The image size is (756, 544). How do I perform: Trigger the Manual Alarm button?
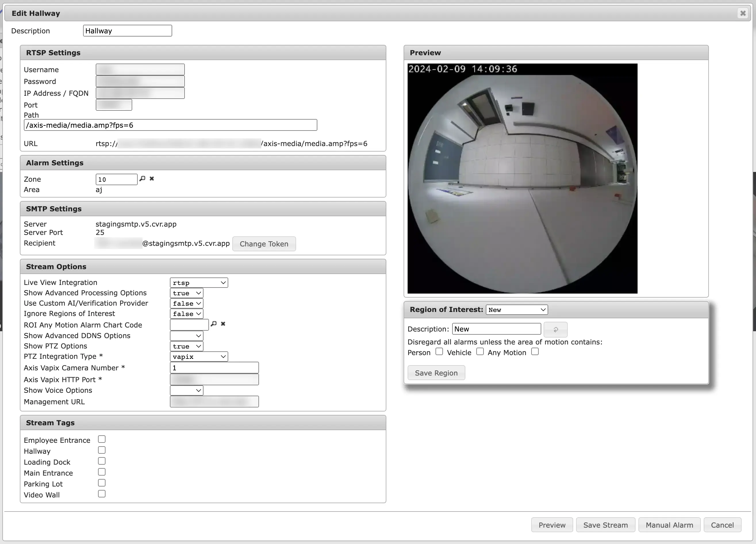click(x=669, y=525)
